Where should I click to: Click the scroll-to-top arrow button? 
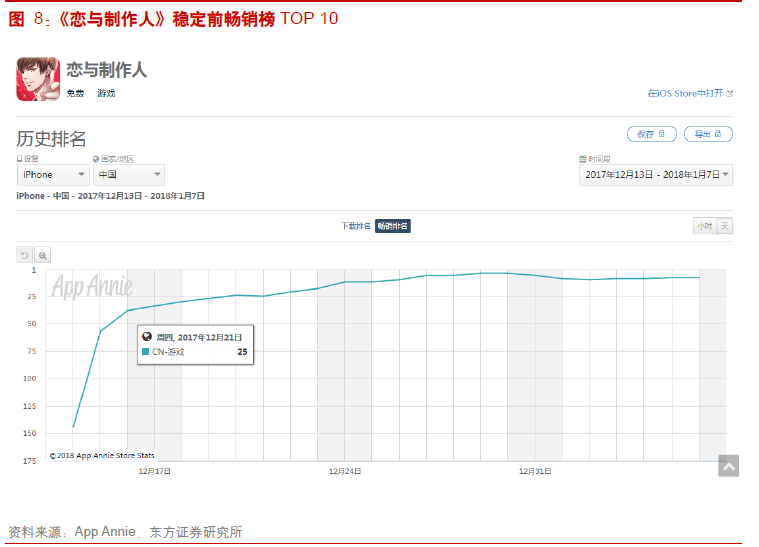[x=729, y=466]
